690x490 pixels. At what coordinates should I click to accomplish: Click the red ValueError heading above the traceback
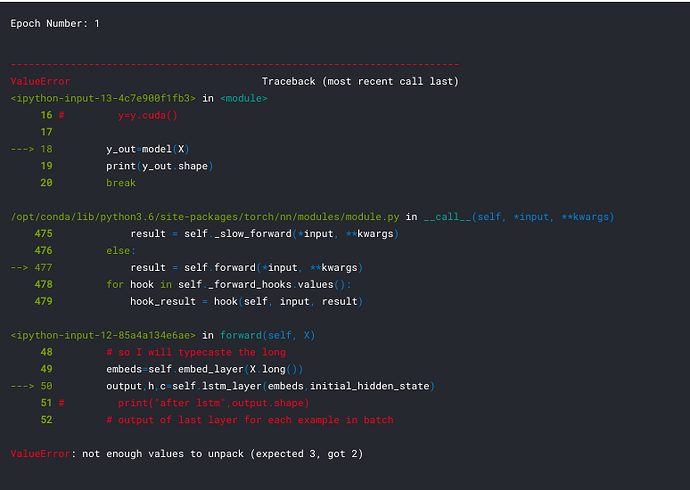(40, 81)
